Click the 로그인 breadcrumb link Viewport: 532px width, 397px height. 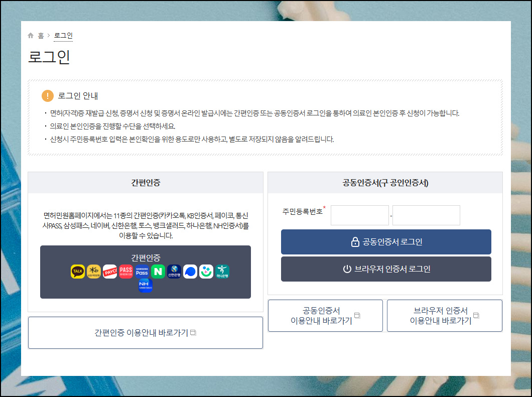pos(63,35)
